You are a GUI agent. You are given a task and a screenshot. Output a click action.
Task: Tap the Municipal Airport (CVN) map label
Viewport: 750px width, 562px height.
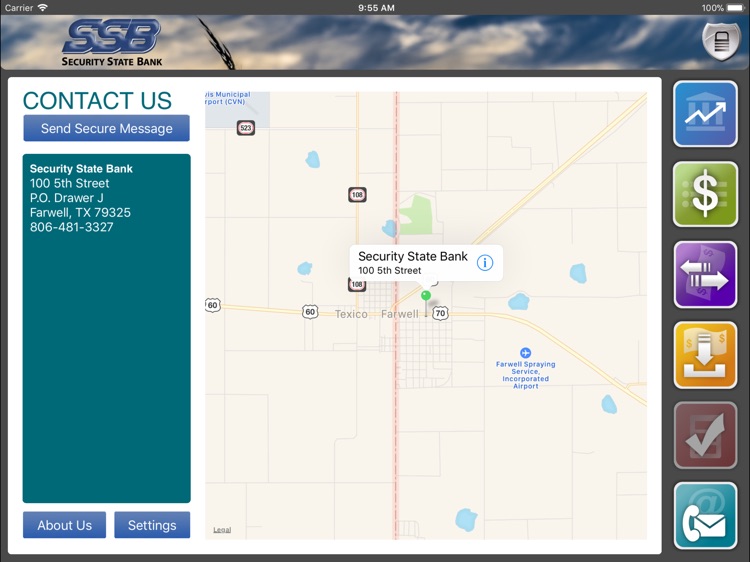[228, 98]
